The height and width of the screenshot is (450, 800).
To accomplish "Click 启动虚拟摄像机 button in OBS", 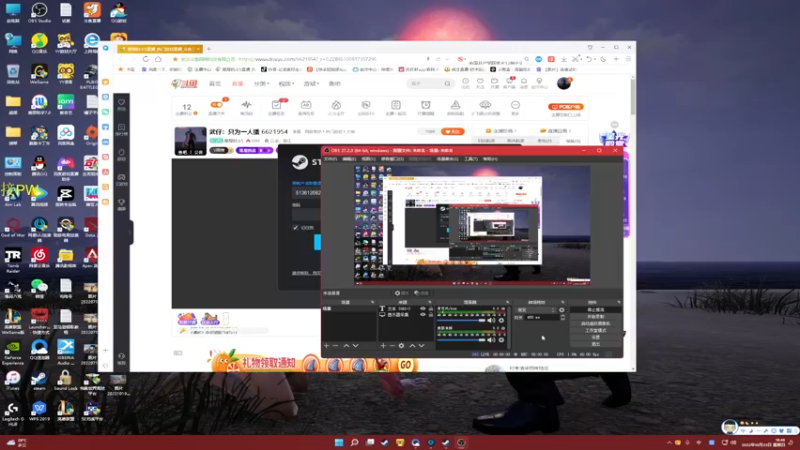I will tap(595, 323).
